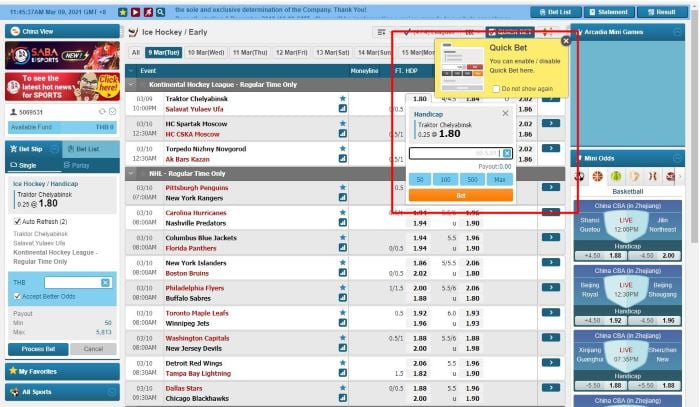Open the sort list icon in Ice Hockey header
Image resolution: width=700 pixels, height=407 pixels.
pos(381,32)
